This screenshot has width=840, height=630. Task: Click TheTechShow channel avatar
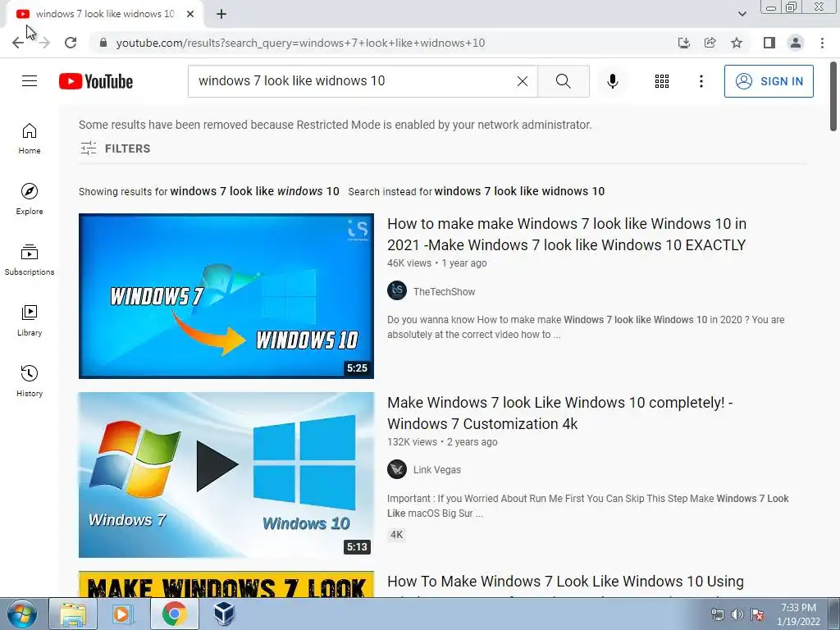point(397,291)
